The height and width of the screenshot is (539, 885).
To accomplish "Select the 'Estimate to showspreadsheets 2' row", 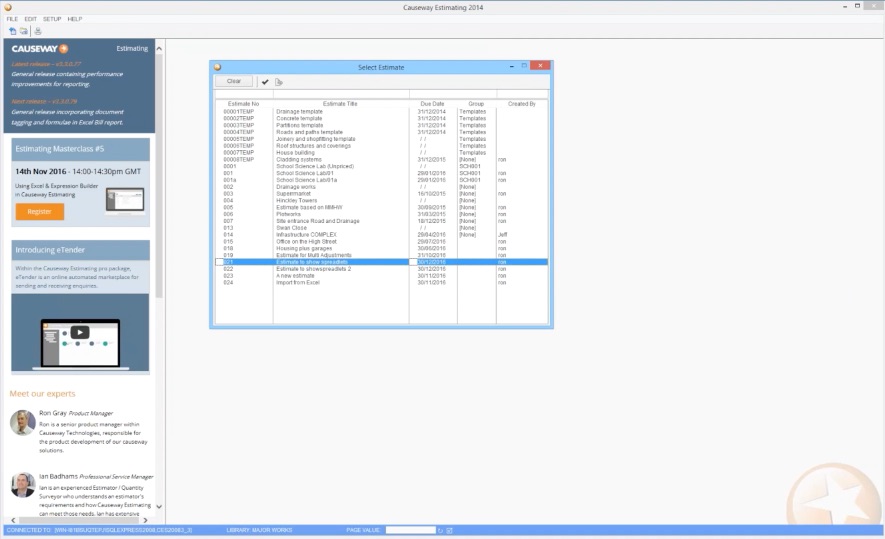I will click(x=382, y=269).
